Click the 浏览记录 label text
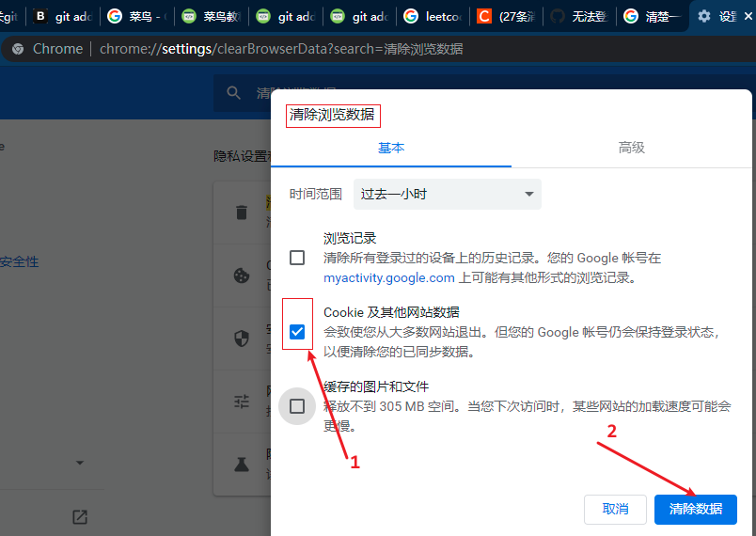The width and height of the screenshot is (756, 536). 350,238
